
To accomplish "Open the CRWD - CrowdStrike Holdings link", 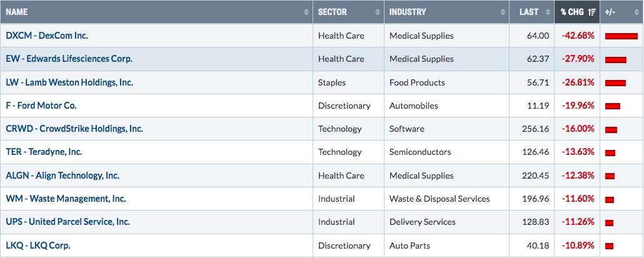I will point(74,129).
